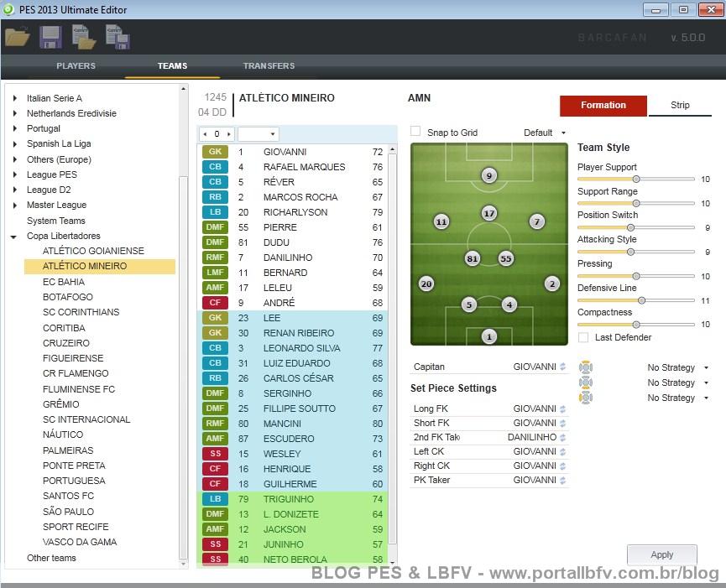Click the floppy disk save icon

(50, 37)
